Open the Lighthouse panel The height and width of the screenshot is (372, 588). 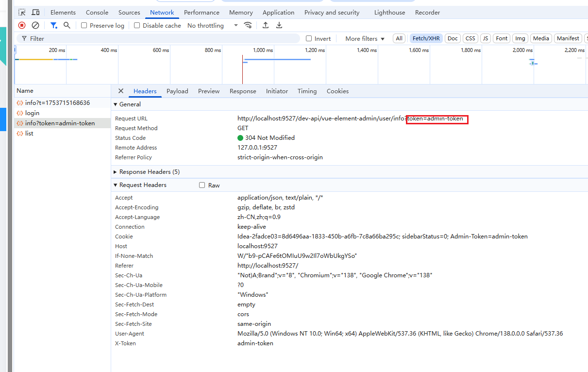(x=389, y=12)
